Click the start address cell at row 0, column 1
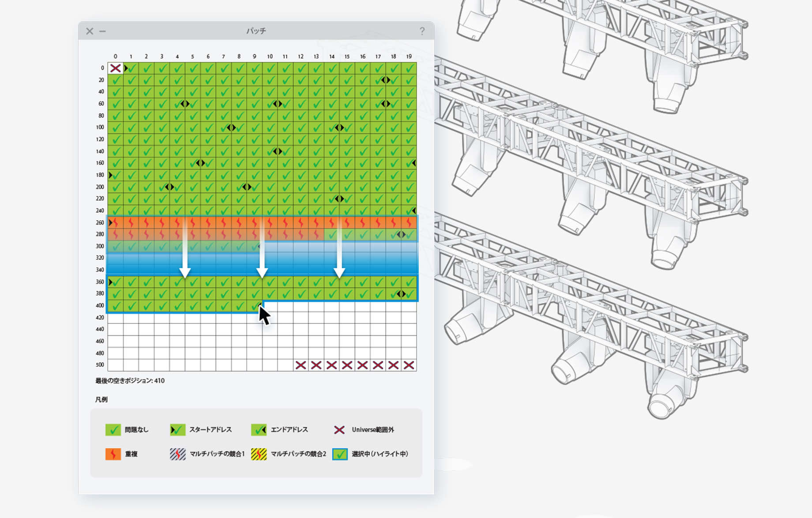The width and height of the screenshot is (812, 518). click(x=131, y=68)
